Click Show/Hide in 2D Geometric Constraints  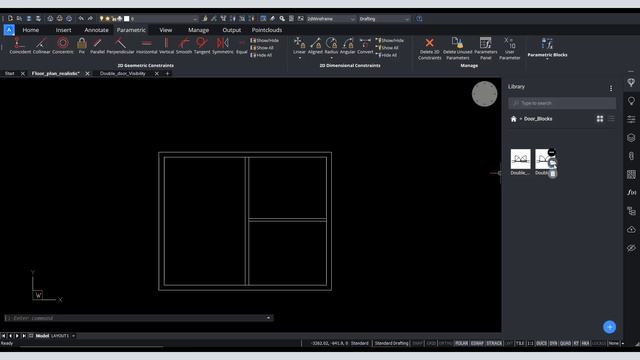[x=265, y=40]
